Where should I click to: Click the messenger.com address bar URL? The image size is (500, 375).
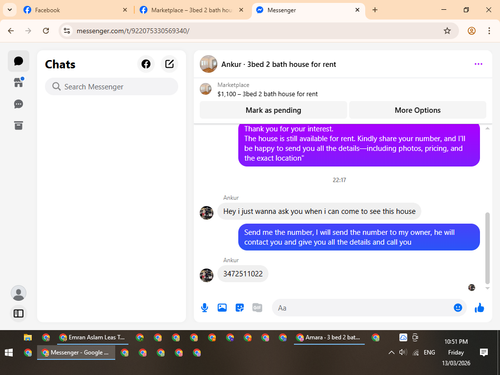(x=133, y=31)
